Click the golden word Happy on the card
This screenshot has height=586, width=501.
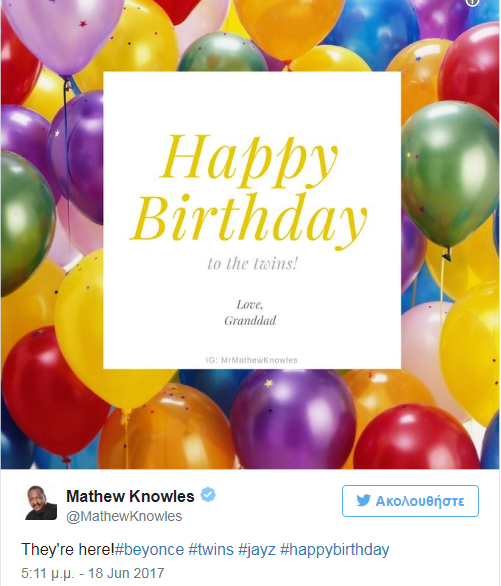pyautogui.click(x=249, y=161)
